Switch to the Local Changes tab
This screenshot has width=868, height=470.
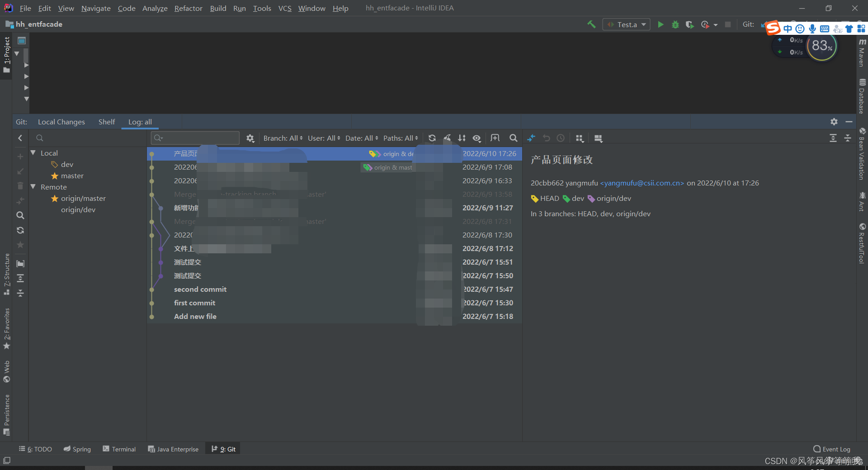61,122
